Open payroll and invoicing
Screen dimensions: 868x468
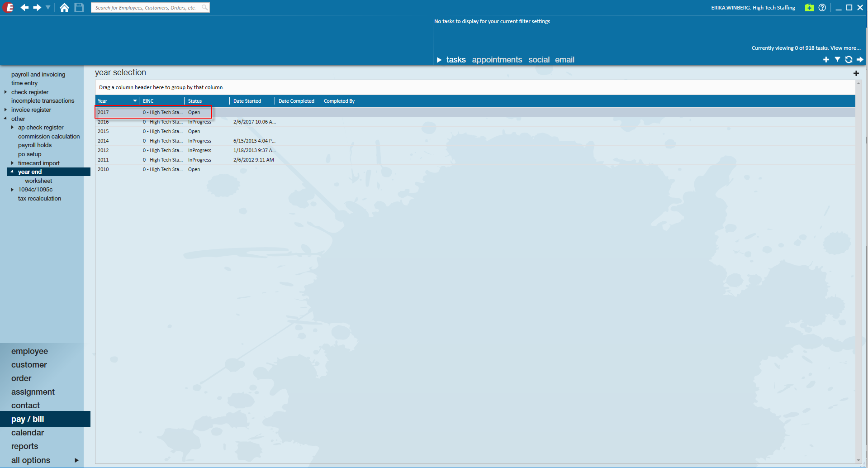[x=38, y=74]
